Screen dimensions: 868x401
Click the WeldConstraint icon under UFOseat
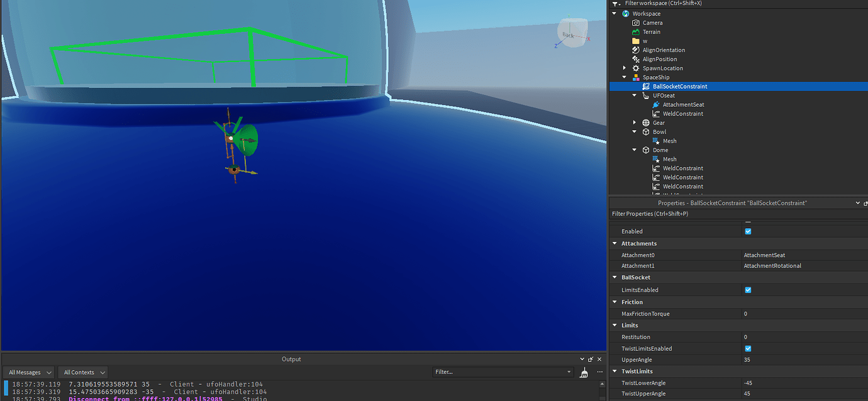pos(655,114)
